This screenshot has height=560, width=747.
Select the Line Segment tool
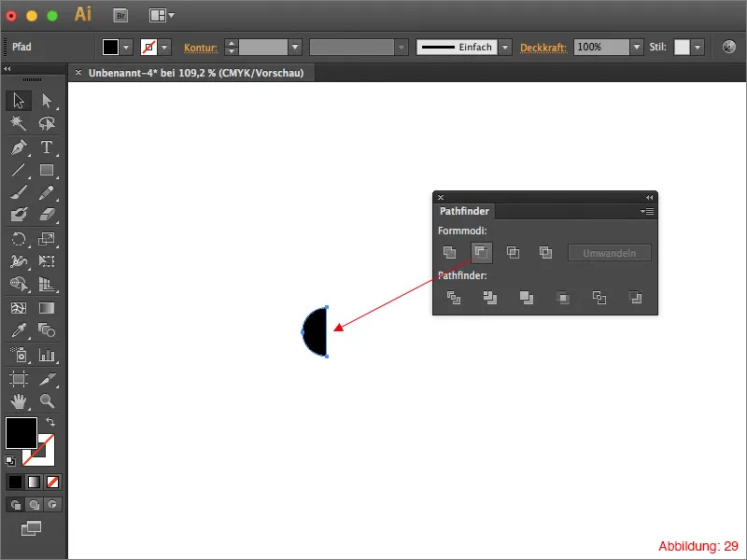click(x=19, y=170)
